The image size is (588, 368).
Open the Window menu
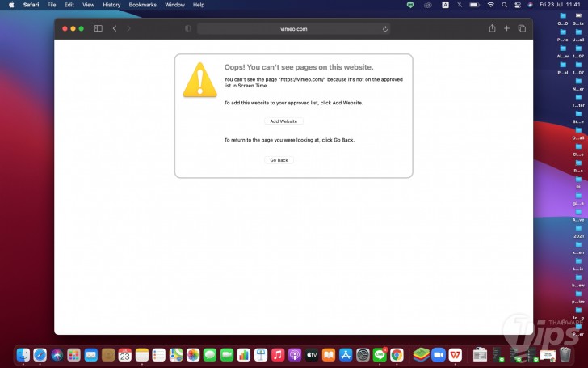(x=174, y=5)
